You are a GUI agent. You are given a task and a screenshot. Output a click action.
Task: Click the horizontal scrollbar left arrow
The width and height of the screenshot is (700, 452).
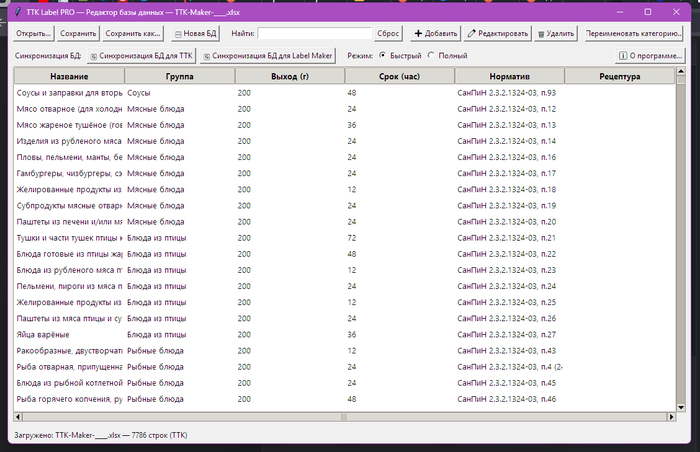[x=18, y=417]
